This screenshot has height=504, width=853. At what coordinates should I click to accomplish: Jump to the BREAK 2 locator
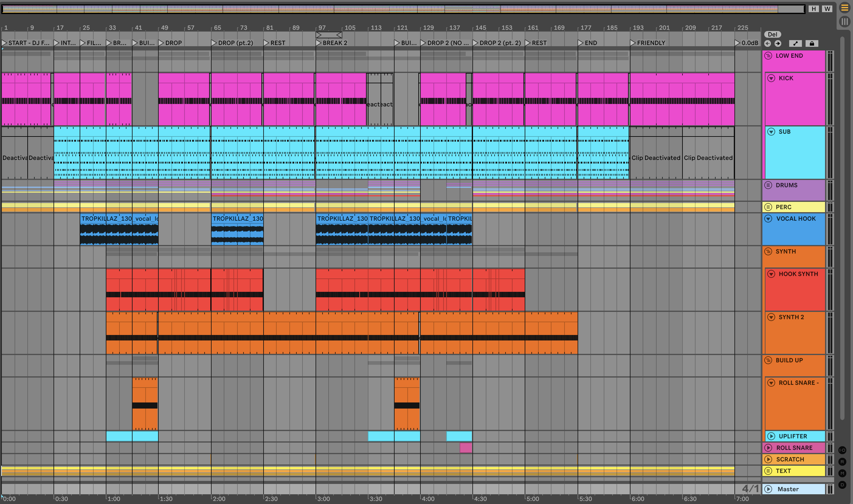click(319, 43)
